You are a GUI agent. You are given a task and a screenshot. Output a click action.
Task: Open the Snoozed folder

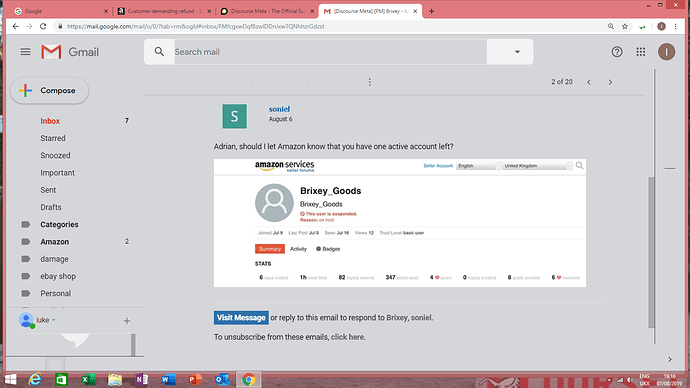pos(55,155)
